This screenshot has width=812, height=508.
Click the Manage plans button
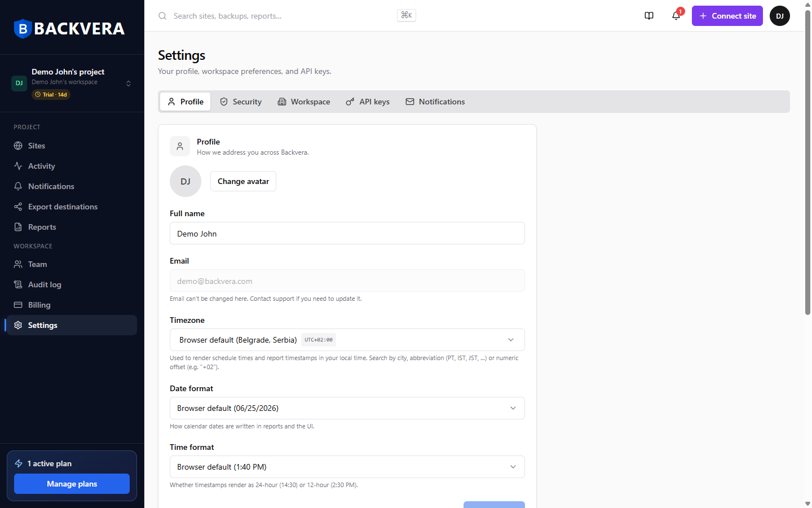(72, 484)
